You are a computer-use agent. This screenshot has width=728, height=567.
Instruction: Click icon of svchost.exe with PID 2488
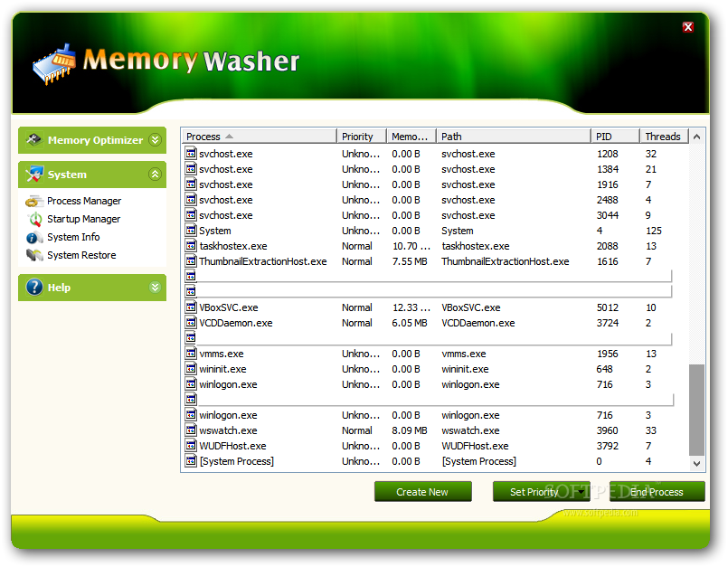coord(190,200)
